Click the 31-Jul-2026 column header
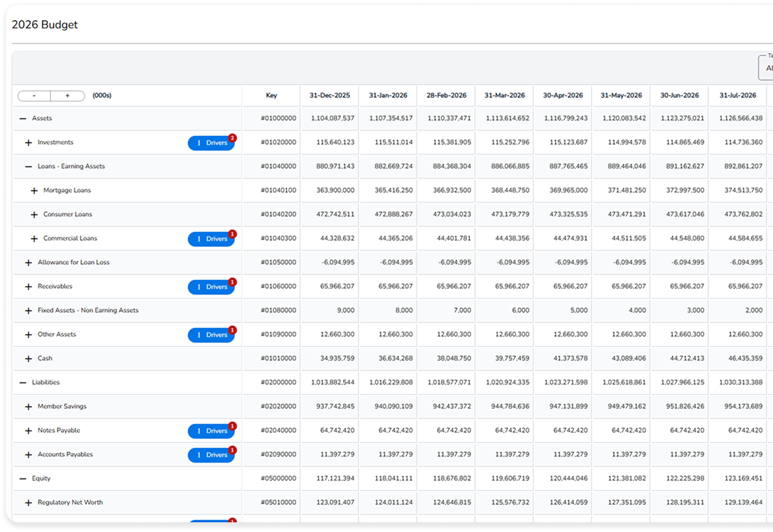The width and height of the screenshot is (773, 532). pyautogui.click(x=738, y=96)
